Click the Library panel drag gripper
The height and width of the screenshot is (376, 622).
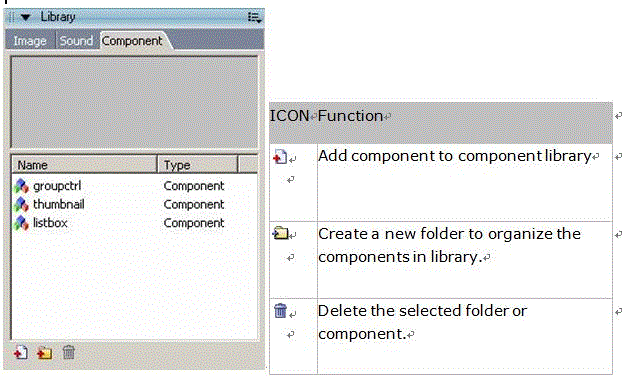pos(11,17)
